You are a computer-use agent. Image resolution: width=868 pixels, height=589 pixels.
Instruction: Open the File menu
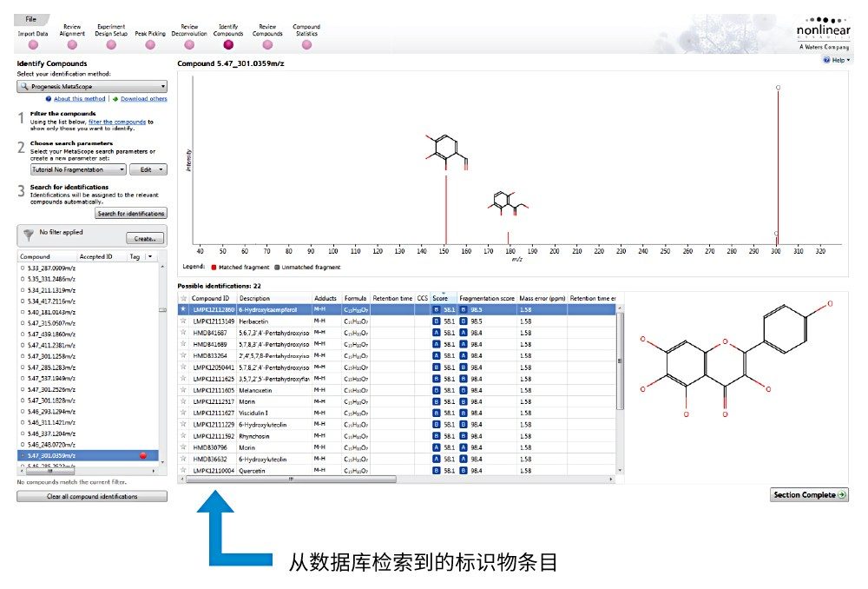pos(31,19)
